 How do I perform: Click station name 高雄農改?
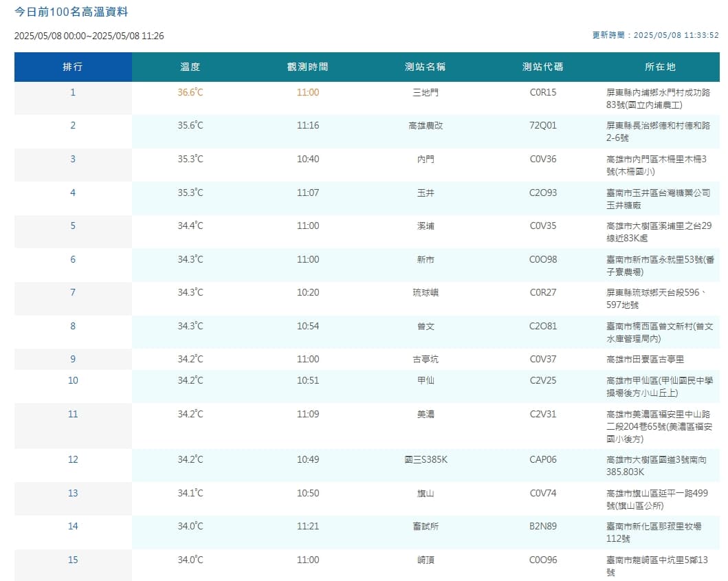pyautogui.click(x=426, y=125)
